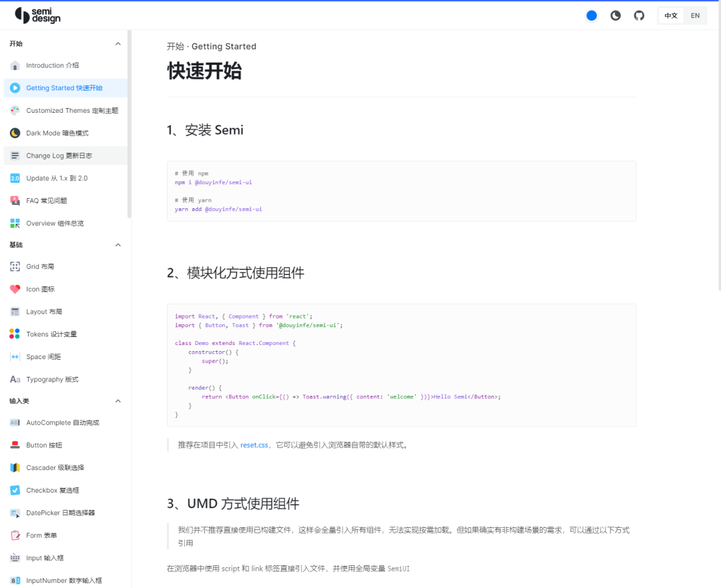
Task: Switch language to 中文
Action: pos(671,15)
